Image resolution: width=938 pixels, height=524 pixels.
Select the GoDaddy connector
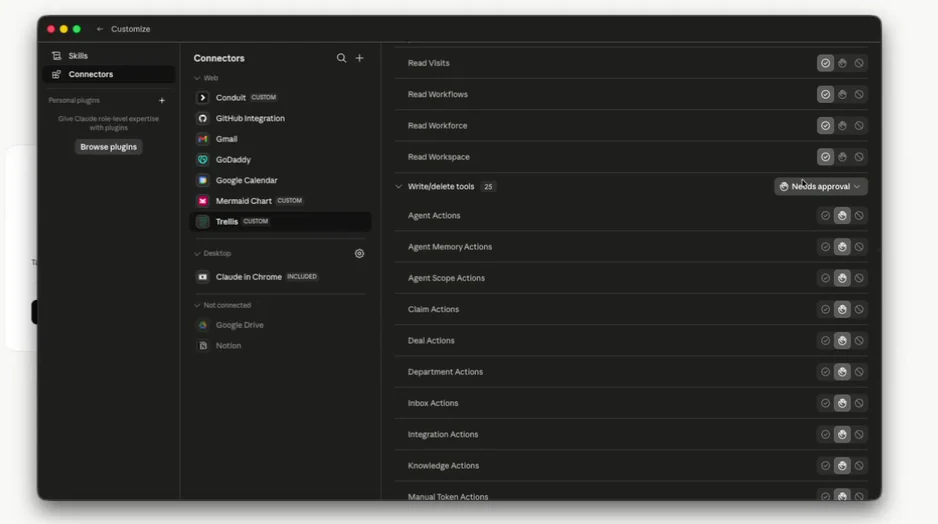pos(280,160)
